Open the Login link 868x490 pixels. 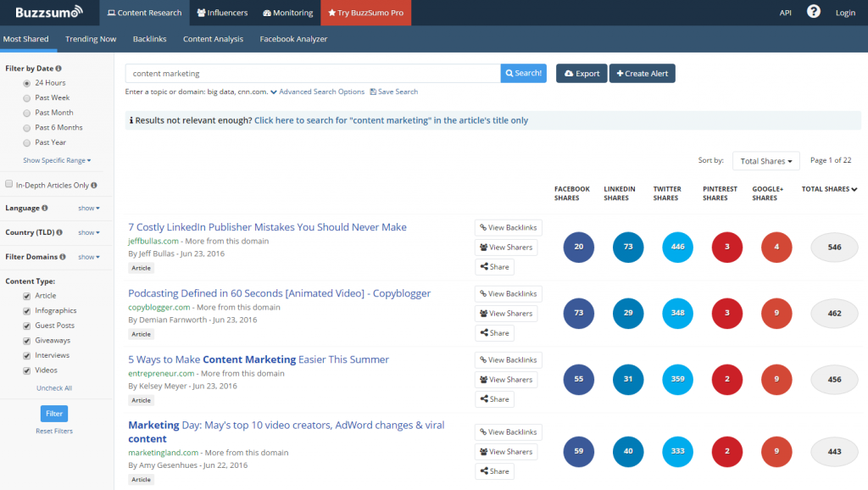[x=845, y=13]
